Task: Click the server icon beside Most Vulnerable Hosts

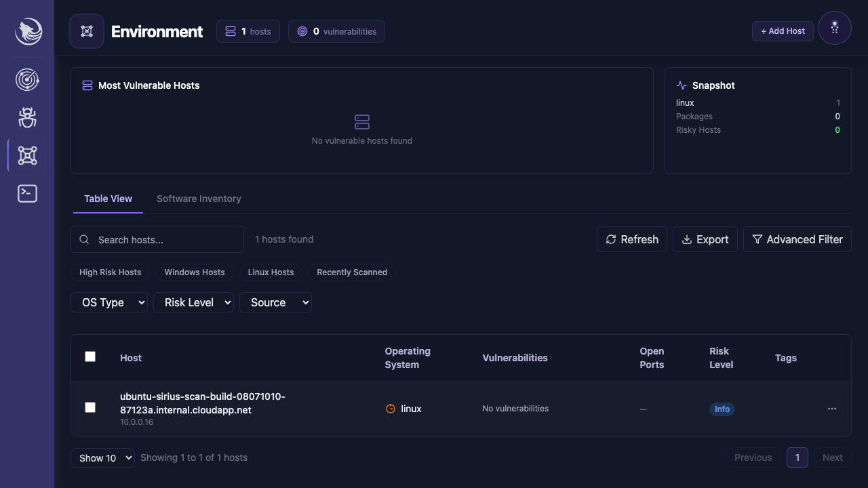Action: click(x=87, y=85)
